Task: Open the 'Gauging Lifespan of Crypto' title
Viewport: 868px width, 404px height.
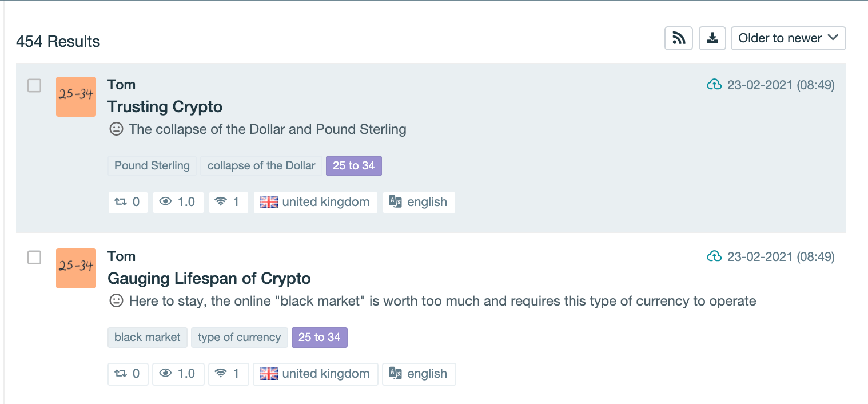Action: [209, 279]
